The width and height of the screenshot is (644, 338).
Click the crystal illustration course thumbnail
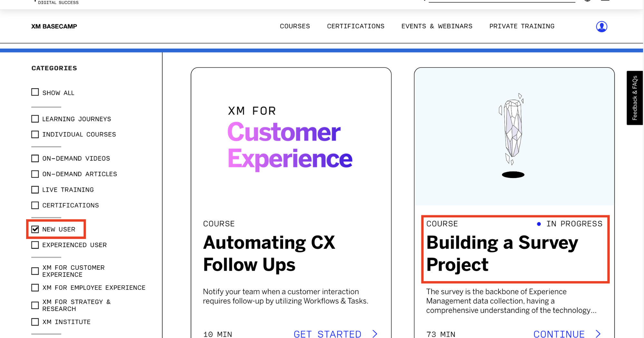514,136
